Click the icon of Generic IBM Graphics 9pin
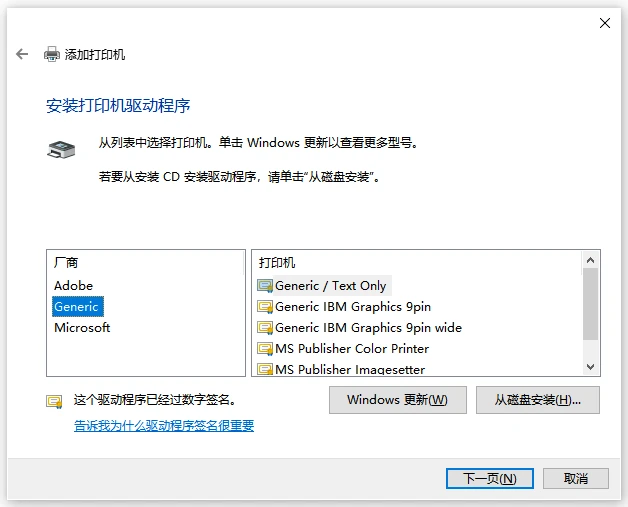The width and height of the screenshot is (628, 507). (x=265, y=307)
